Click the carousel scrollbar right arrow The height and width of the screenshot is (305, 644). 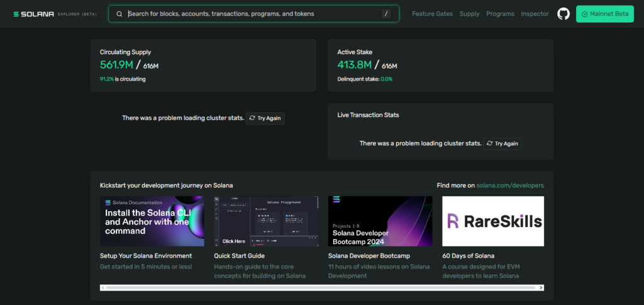click(x=541, y=288)
